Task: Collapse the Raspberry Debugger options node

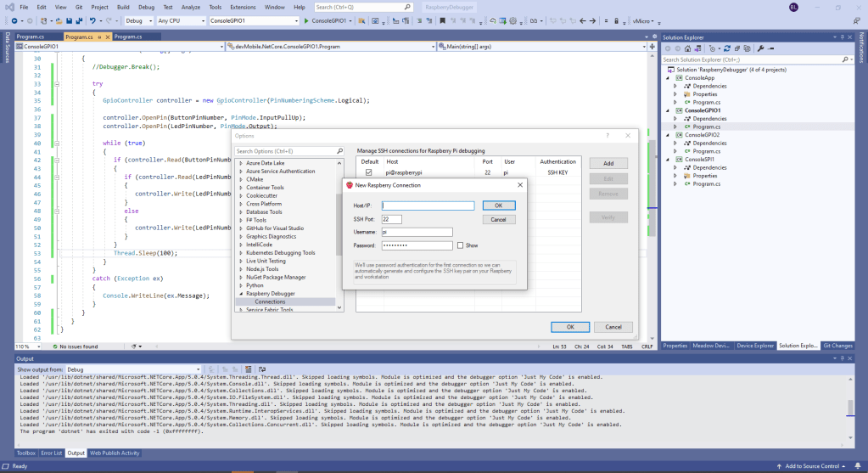Action: point(240,294)
